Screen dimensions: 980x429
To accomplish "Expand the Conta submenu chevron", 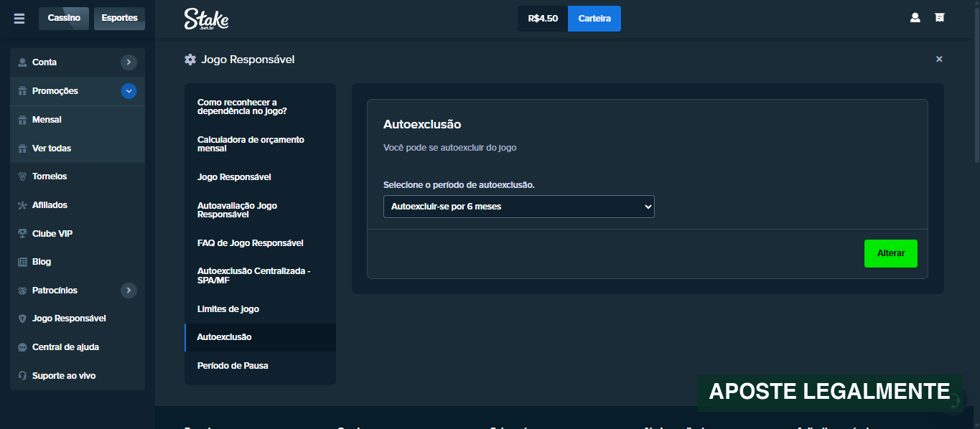I will (129, 62).
